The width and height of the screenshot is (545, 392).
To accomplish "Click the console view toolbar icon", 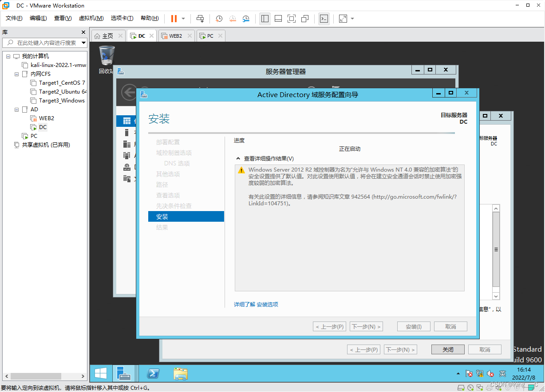I will pos(324,19).
